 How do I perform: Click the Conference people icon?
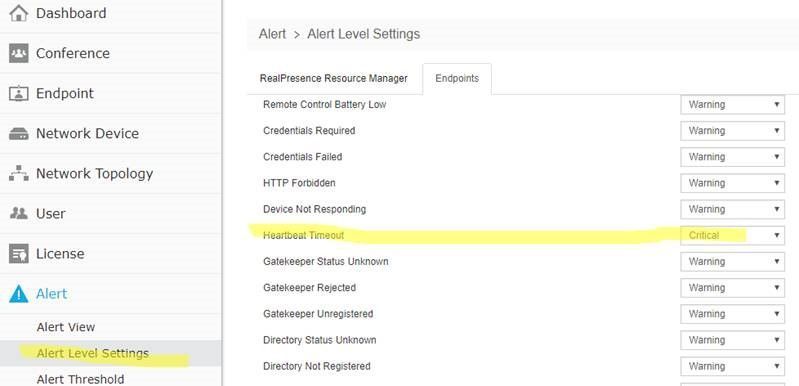tap(18, 53)
